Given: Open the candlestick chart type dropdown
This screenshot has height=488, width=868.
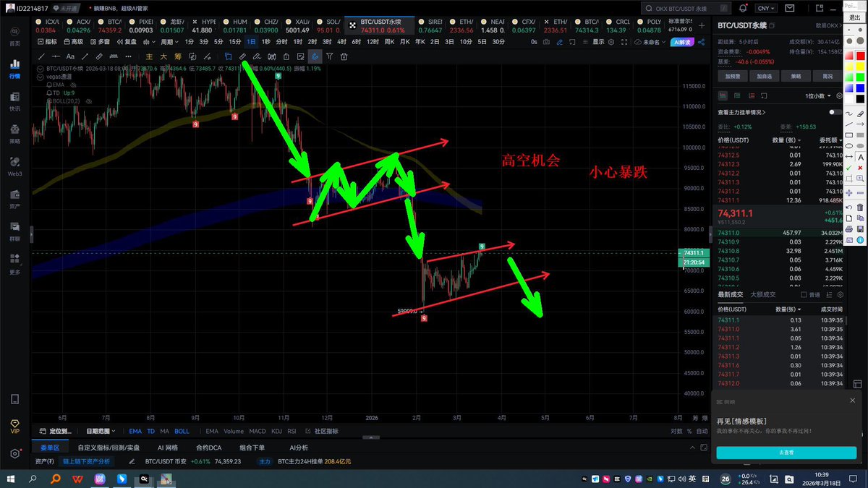Looking at the screenshot, I should (x=149, y=42).
